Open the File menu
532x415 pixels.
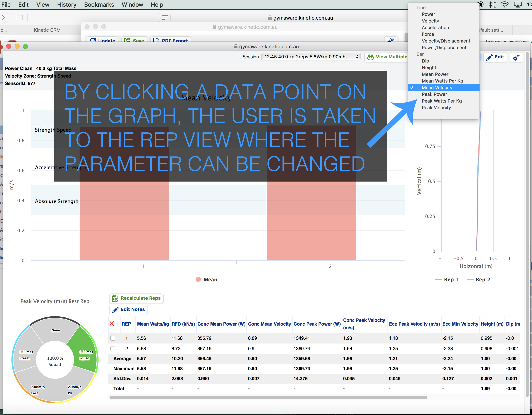[x=6, y=5]
